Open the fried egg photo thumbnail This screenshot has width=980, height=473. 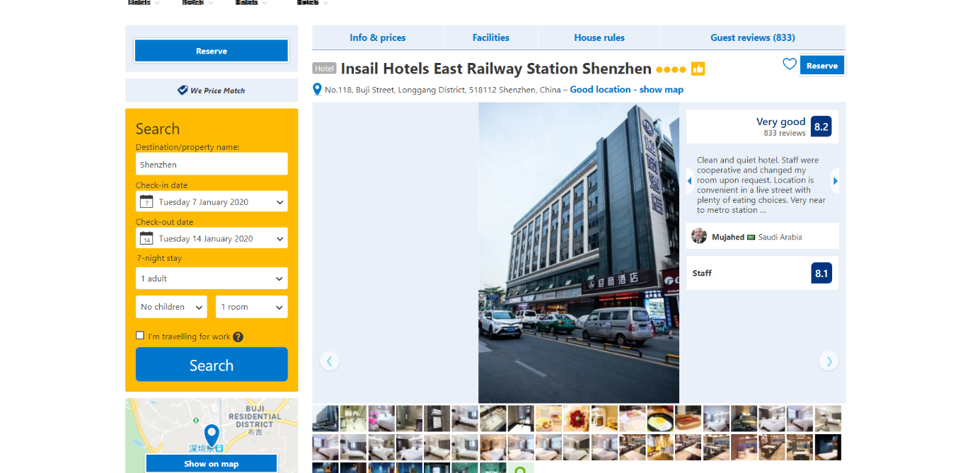pyautogui.click(x=660, y=419)
